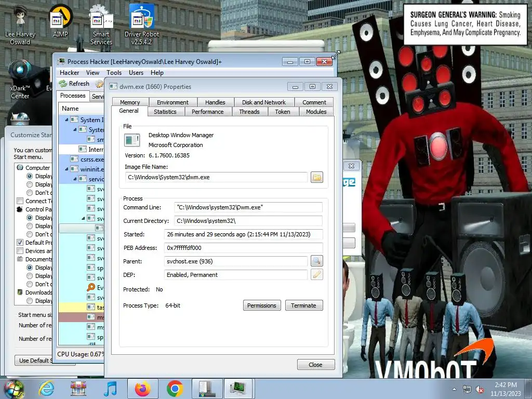
Task: Collapse the services.exe tree node
Action: [x=75, y=179]
